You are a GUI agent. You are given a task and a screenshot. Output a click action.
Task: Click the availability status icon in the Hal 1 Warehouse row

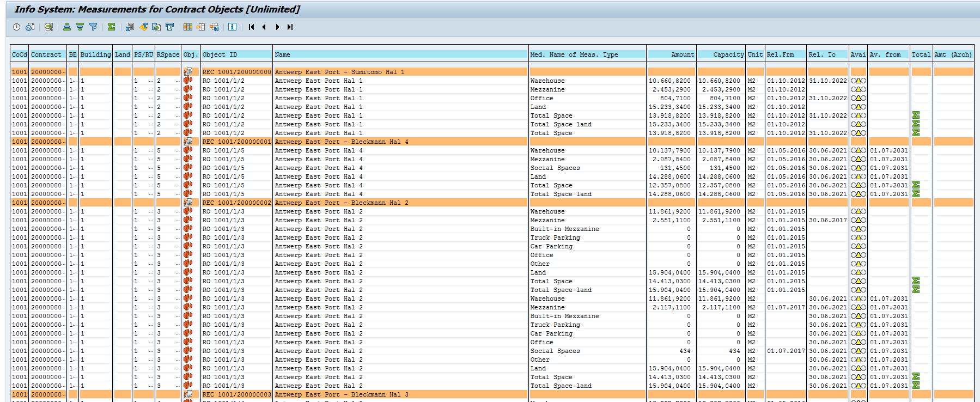click(x=859, y=81)
